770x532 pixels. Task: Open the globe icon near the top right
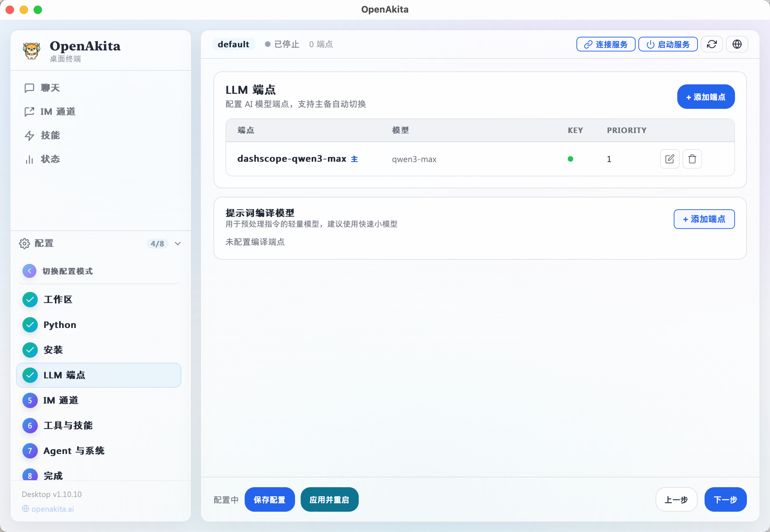coord(737,44)
